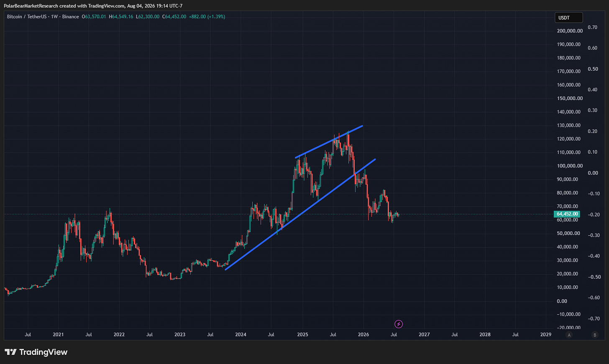
Task: Click the open value "63,570.01"
Action: click(x=95, y=17)
